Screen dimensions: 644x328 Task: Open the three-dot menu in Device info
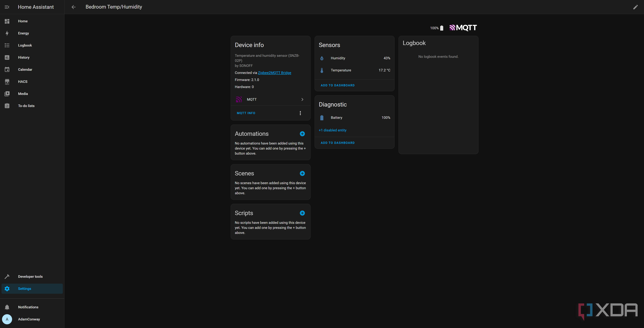(x=300, y=113)
